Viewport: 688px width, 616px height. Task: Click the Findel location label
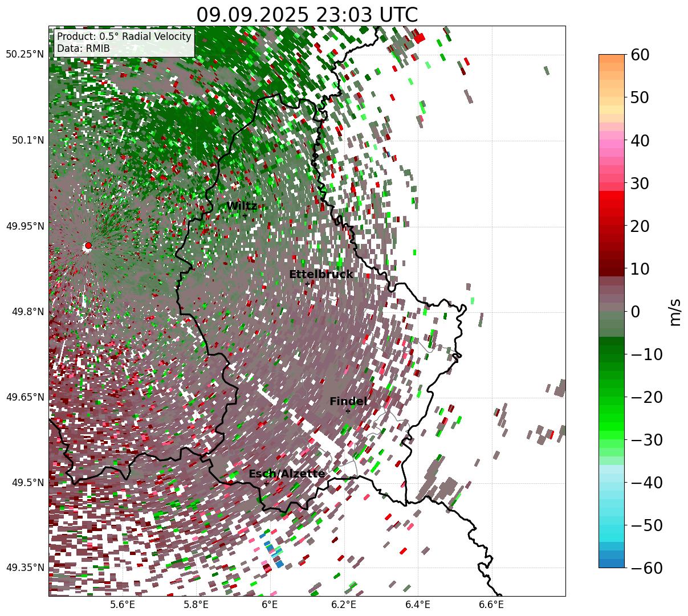pyautogui.click(x=348, y=402)
